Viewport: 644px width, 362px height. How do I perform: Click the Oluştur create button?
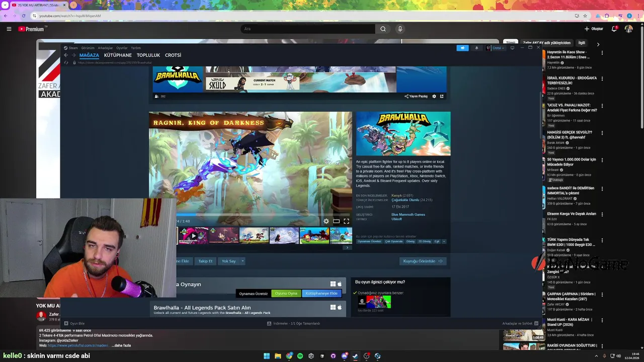(594, 29)
